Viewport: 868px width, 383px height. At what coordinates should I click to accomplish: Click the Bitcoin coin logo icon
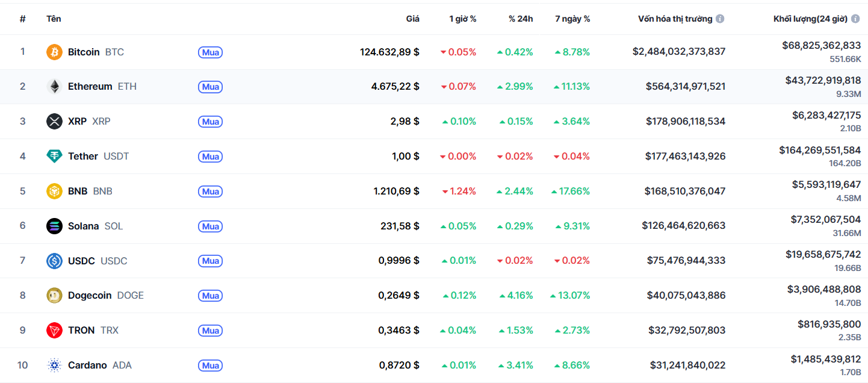coord(54,52)
